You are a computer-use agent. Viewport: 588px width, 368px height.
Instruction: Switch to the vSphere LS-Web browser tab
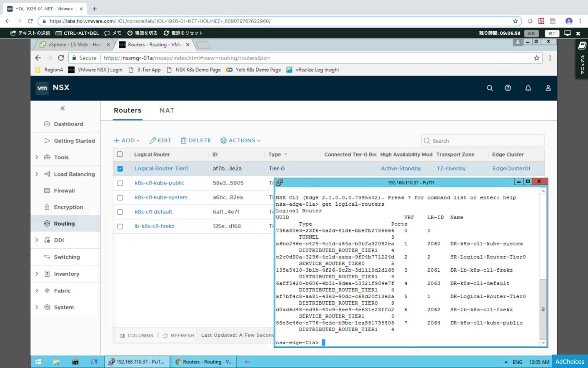point(74,45)
